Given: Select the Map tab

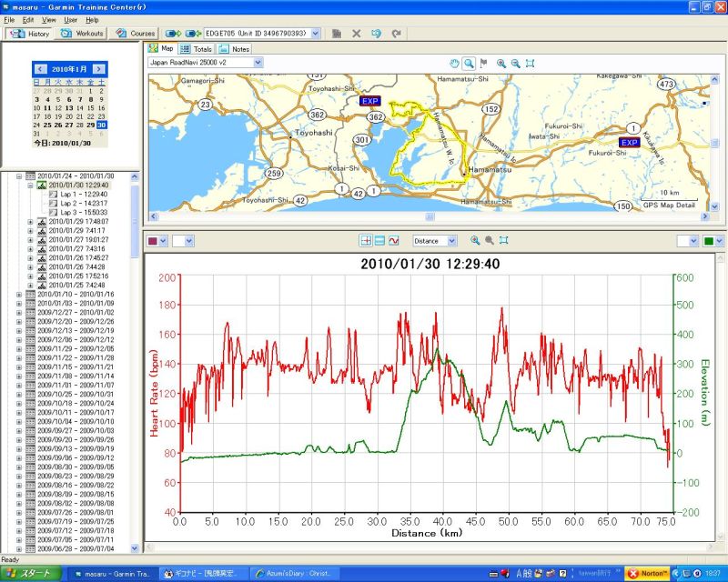Looking at the screenshot, I should (161, 48).
